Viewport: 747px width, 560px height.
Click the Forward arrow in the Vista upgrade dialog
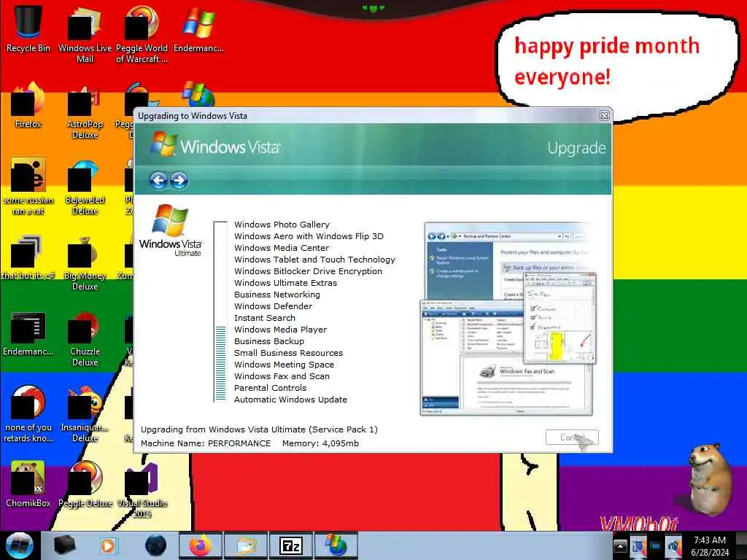[179, 181]
